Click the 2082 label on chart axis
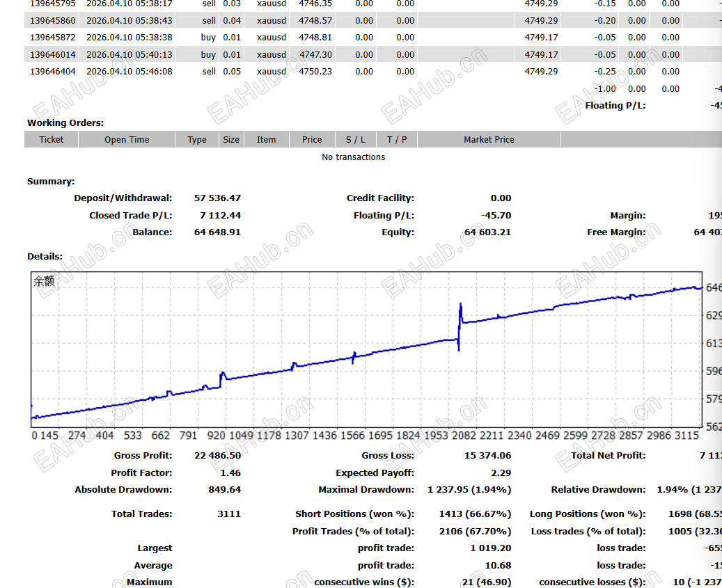 464,435
